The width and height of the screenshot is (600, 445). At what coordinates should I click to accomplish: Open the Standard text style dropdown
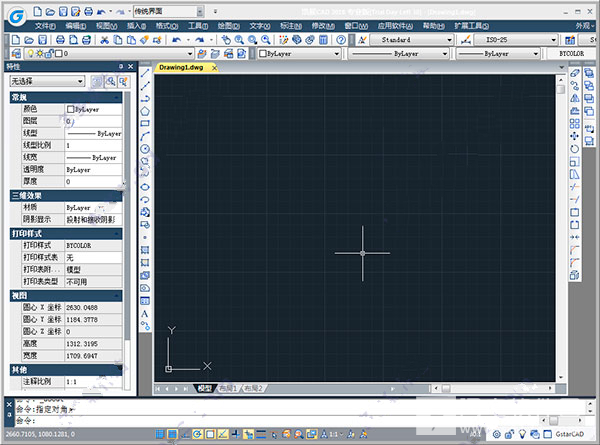pyautogui.click(x=450, y=40)
